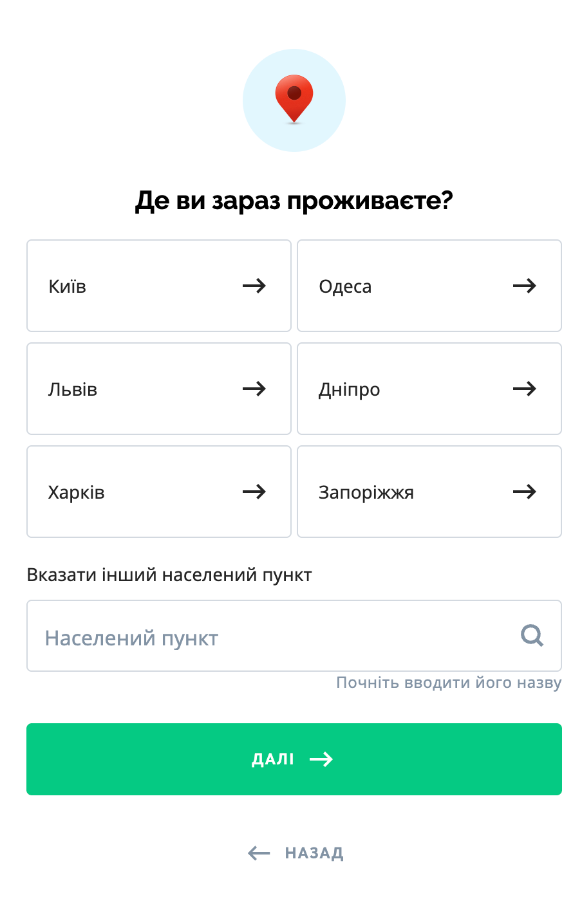582x924 pixels.
Task: Click the arrow icon beside Київ
Action: coord(254,286)
